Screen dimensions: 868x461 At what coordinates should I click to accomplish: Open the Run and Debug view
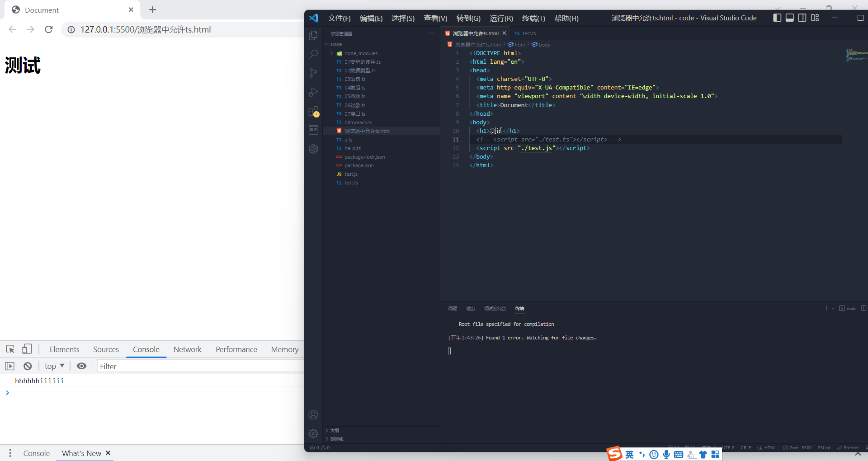click(313, 92)
